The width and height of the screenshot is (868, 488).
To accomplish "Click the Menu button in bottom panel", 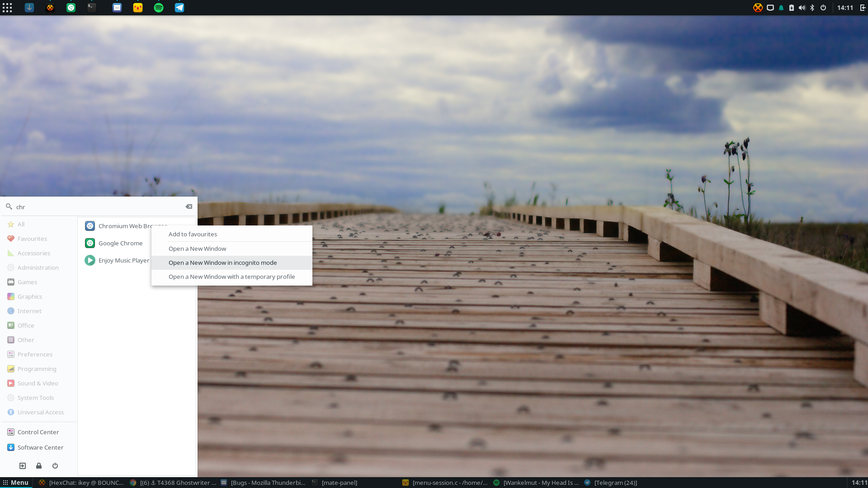I will point(16,483).
